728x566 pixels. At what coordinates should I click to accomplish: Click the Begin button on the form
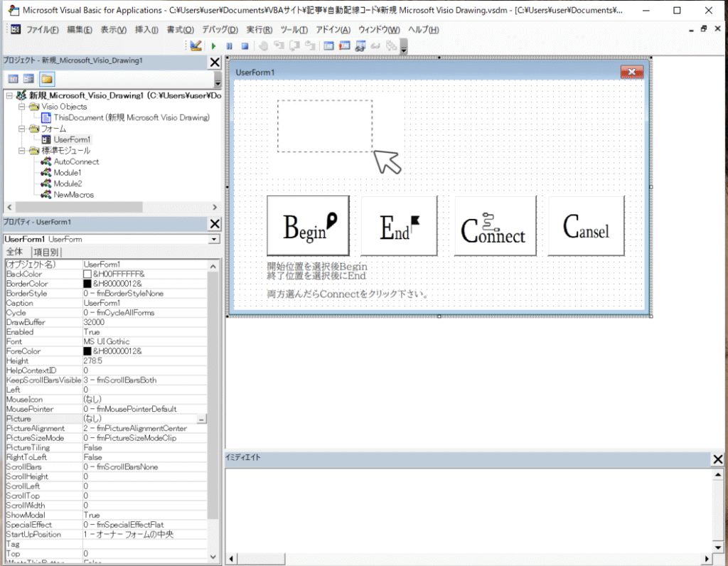(x=308, y=226)
